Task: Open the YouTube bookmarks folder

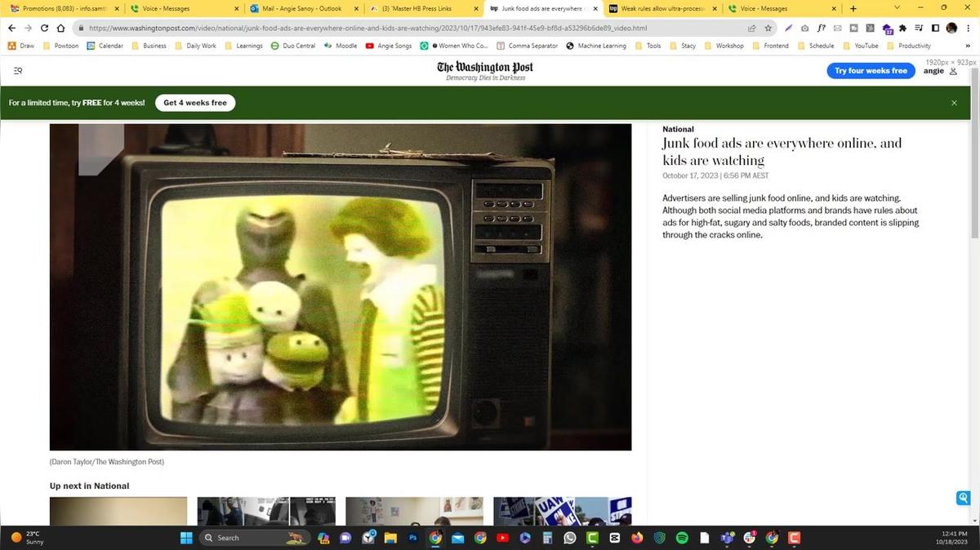Action: [x=860, y=46]
